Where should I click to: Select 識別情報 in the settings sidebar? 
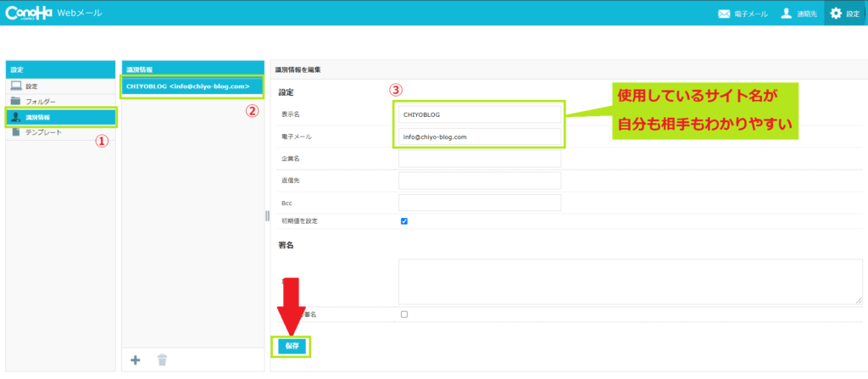pos(36,117)
